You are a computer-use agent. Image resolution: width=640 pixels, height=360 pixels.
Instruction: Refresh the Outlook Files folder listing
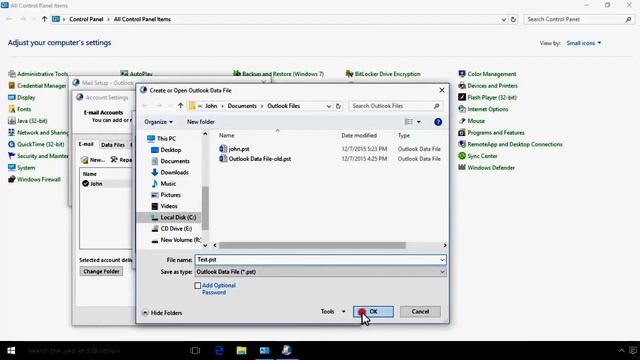click(338, 106)
